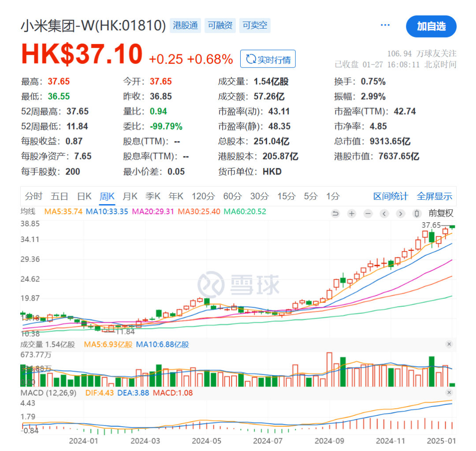The image size is (476, 451).
Task: Click the 成交额 57.26亿 value
Action: point(269,96)
